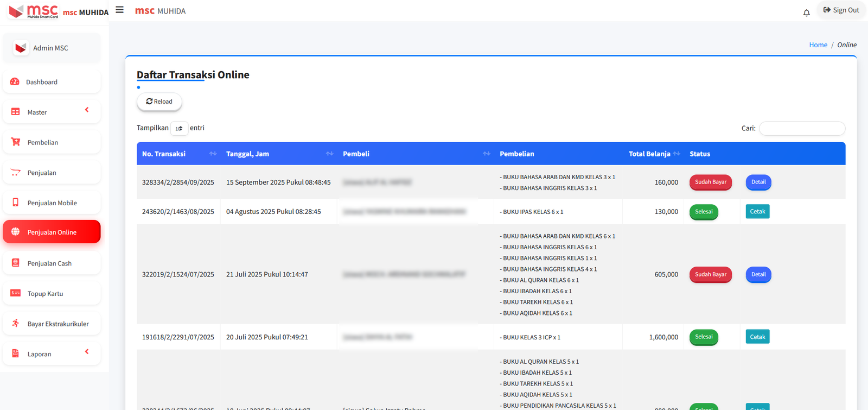The width and height of the screenshot is (868, 410).
Task: Select the Penjualan Cash icon
Action: point(15,263)
